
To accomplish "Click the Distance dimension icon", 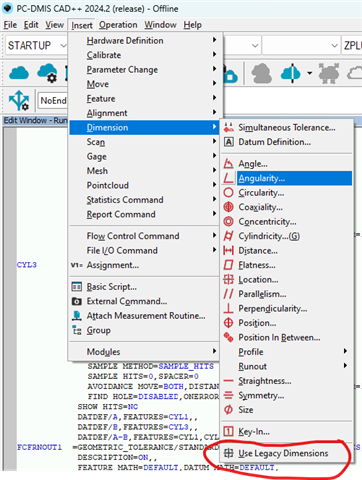I will point(228,250).
